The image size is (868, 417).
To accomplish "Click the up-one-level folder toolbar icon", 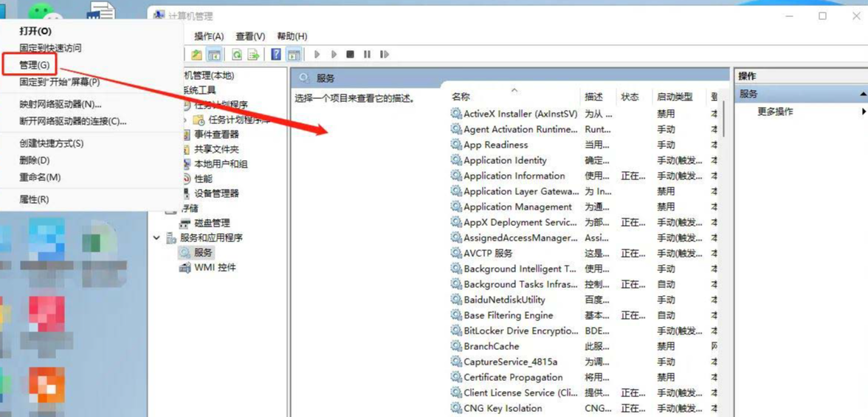I will (196, 55).
